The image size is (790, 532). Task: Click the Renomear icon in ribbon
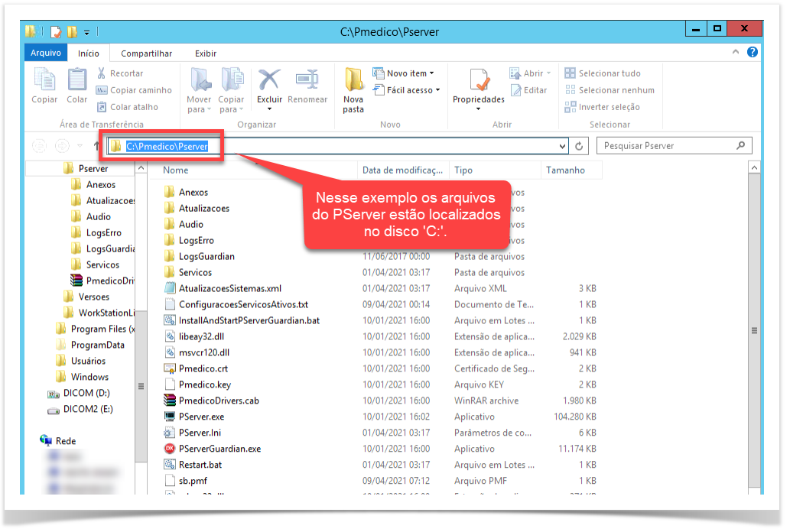click(x=307, y=80)
